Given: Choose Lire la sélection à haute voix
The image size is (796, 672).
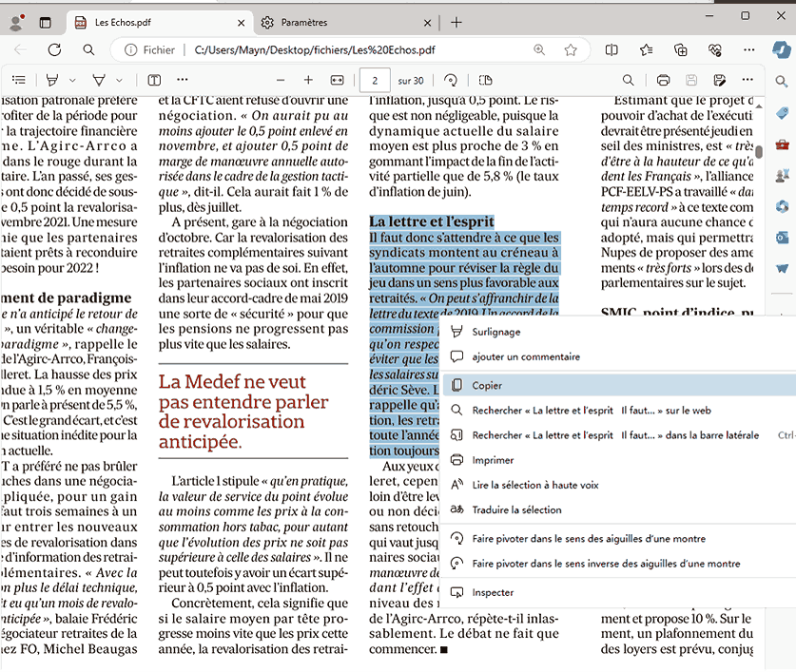Looking at the screenshot, I should click(x=618, y=485).
